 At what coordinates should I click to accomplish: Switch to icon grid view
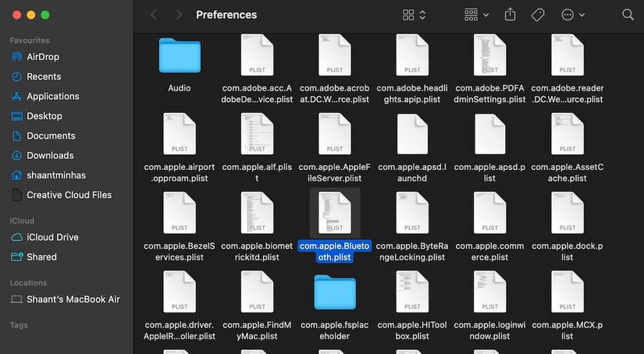408,15
